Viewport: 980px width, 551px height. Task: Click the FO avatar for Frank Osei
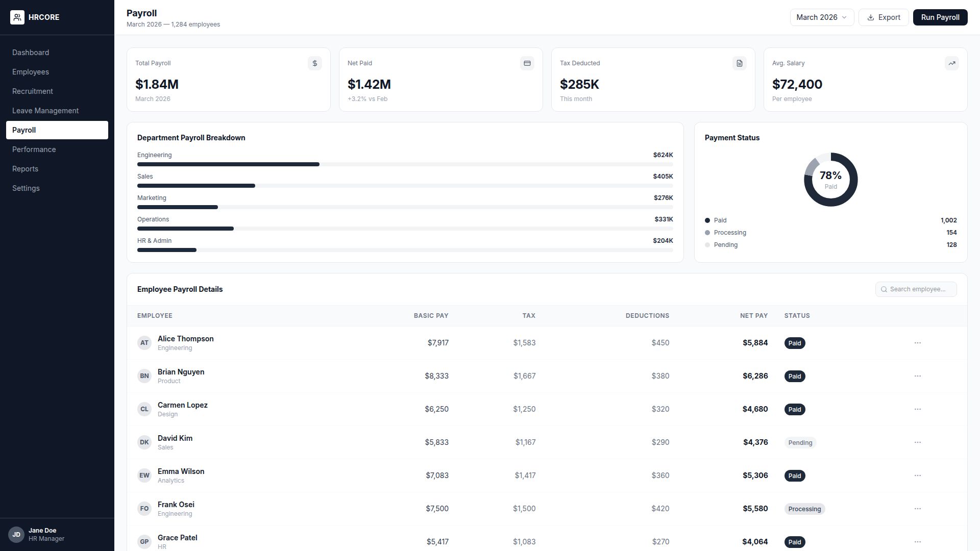(144, 509)
